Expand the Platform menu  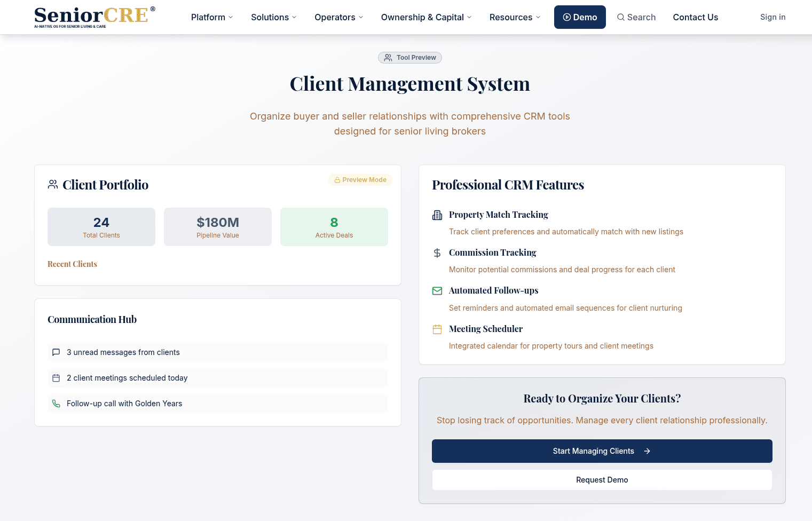pyautogui.click(x=212, y=17)
